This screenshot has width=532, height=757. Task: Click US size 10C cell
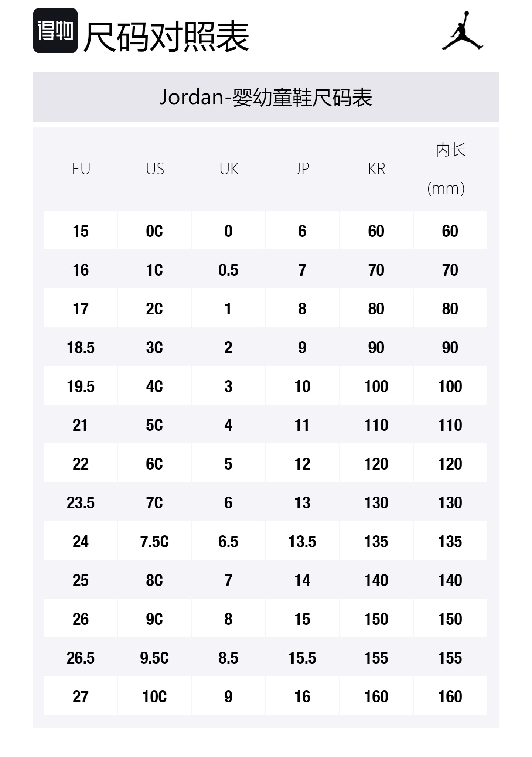click(154, 697)
